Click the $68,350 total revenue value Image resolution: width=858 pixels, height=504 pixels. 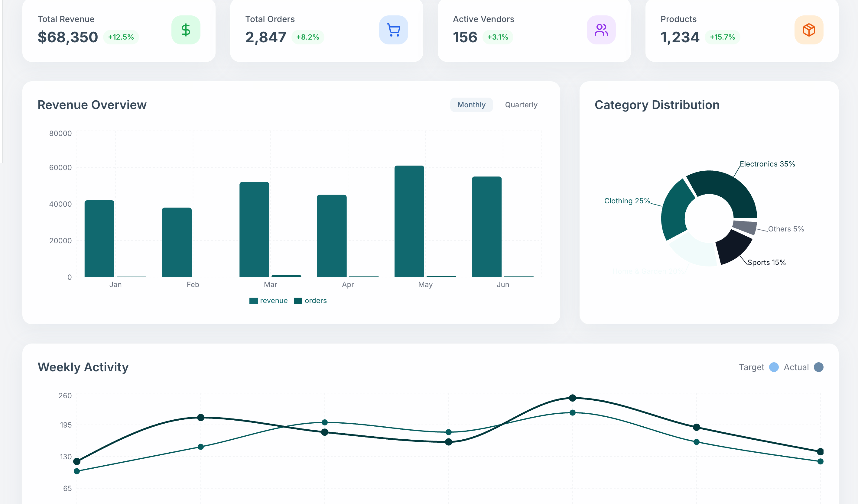(68, 37)
